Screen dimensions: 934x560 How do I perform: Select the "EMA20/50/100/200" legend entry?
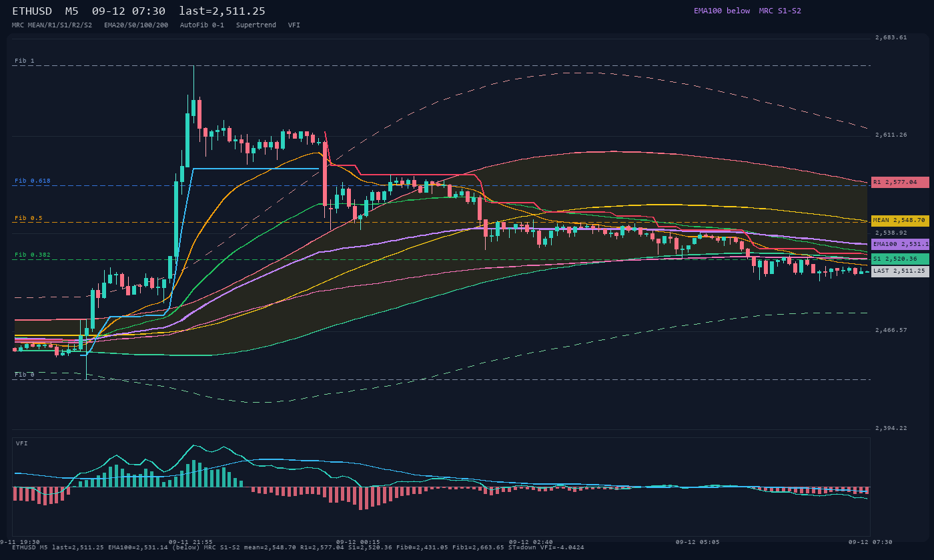tap(136, 25)
